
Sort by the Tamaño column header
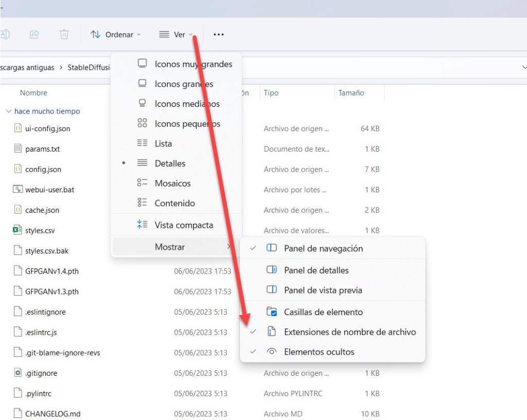(x=351, y=93)
